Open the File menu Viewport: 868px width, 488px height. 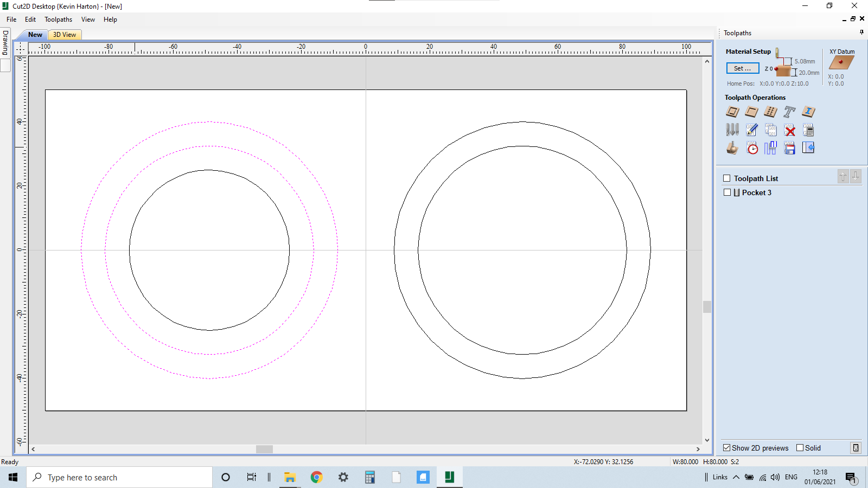pyautogui.click(x=11, y=20)
